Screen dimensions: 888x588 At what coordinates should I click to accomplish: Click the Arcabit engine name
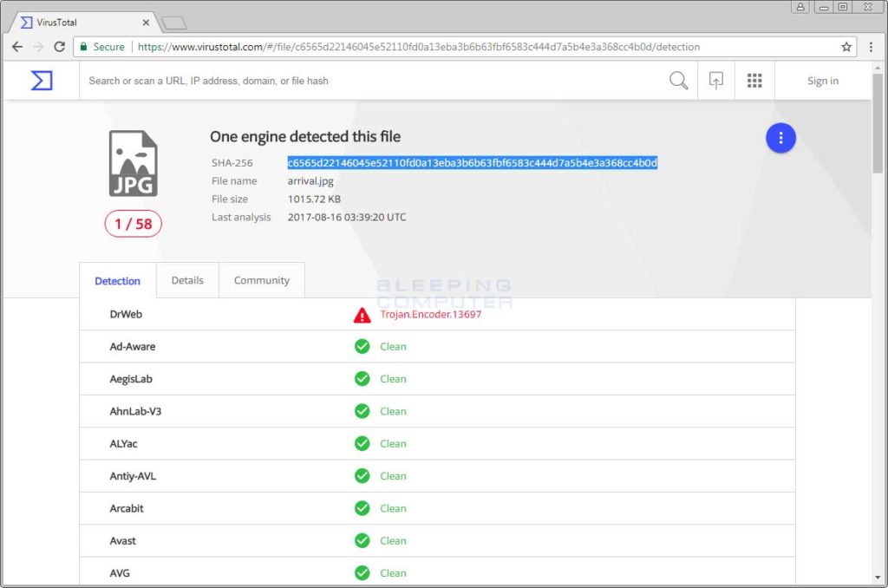click(x=127, y=508)
